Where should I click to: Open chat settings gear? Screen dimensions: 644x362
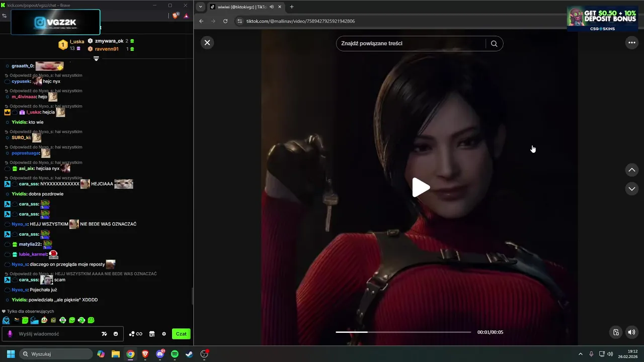tap(164, 334)
